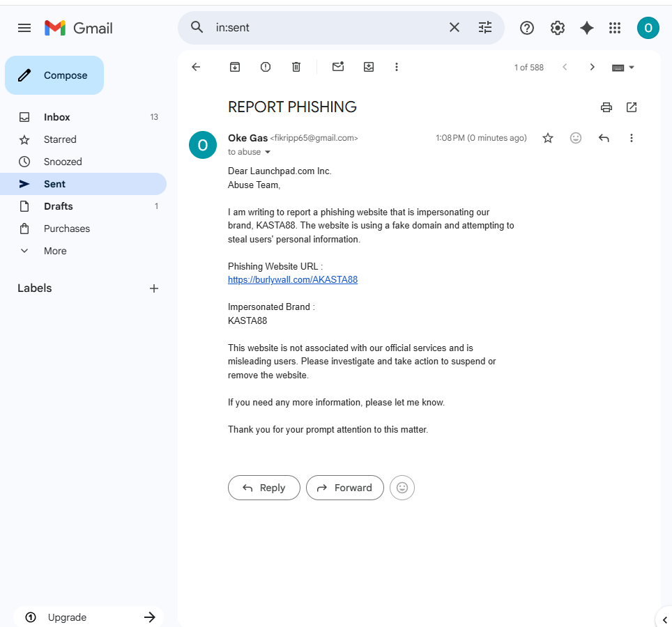
Task: Click the search magnifier icon
Action: [x=197, y=27]
